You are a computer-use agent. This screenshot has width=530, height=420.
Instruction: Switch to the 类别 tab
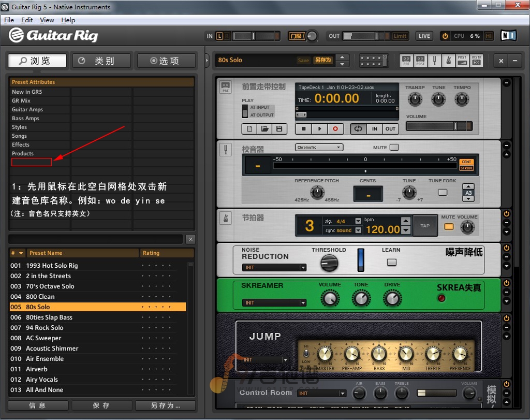click(x=101, y=61)
